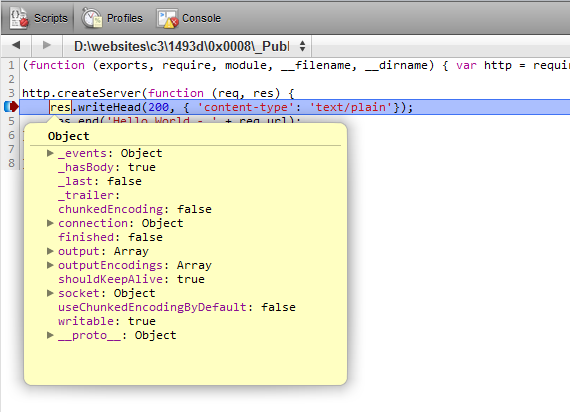Select the highlighted res variable
The height and width of the screenshot is (412, 570).
60,107
